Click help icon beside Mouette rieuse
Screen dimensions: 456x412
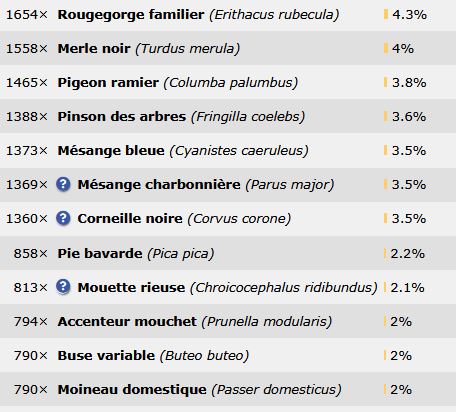tap(63, 287)
